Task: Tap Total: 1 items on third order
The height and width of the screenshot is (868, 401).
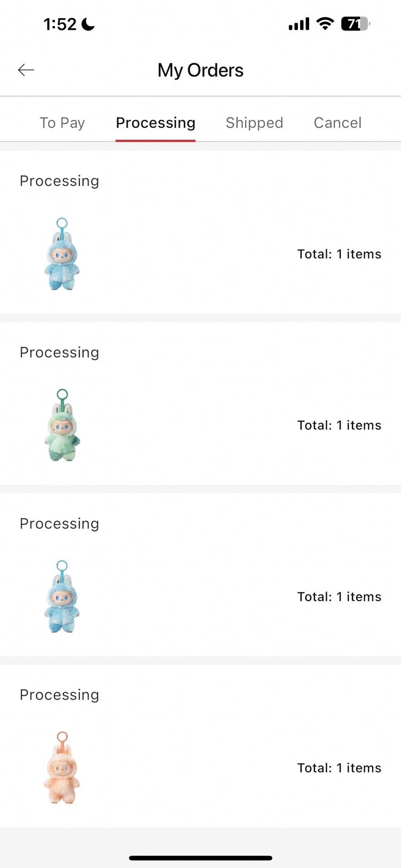Action: [x=339, y=597]
